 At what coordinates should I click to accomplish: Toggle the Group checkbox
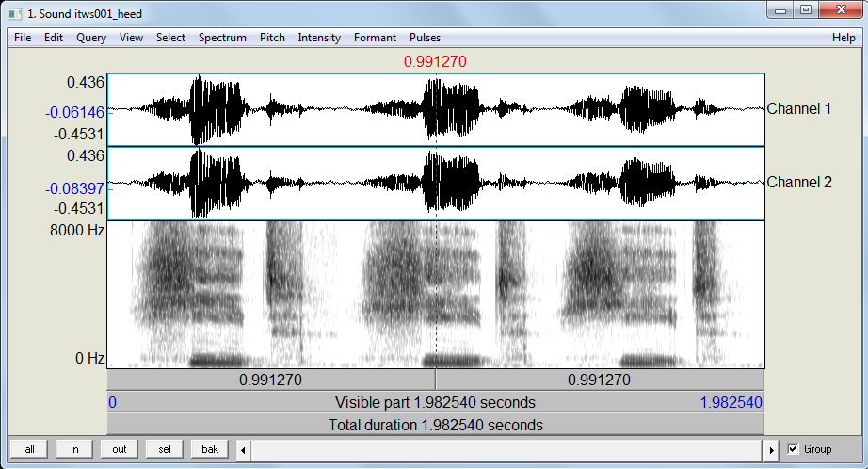click(x=794, y=449)
